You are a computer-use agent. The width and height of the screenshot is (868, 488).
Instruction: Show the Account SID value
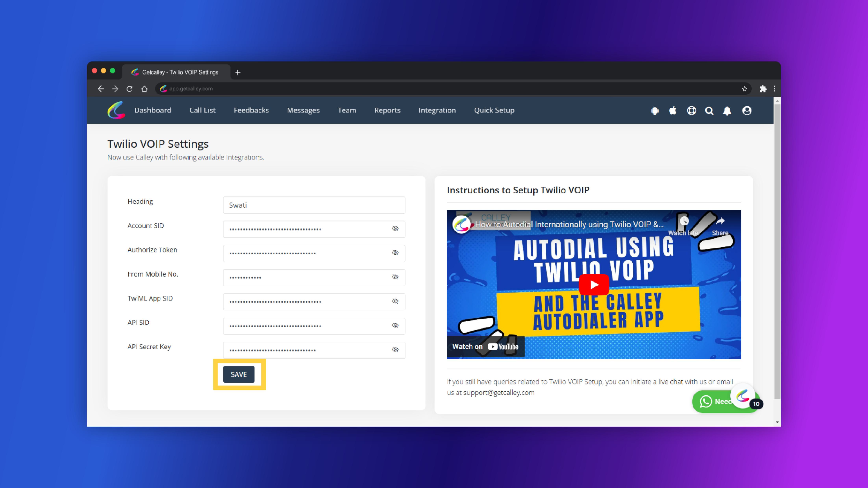click(x=395, y=229)
